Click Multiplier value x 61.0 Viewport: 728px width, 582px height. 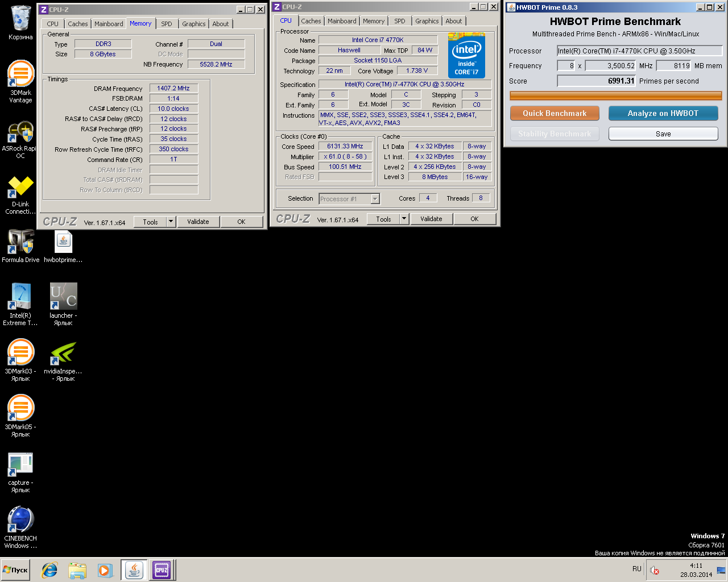coord(345,156)
